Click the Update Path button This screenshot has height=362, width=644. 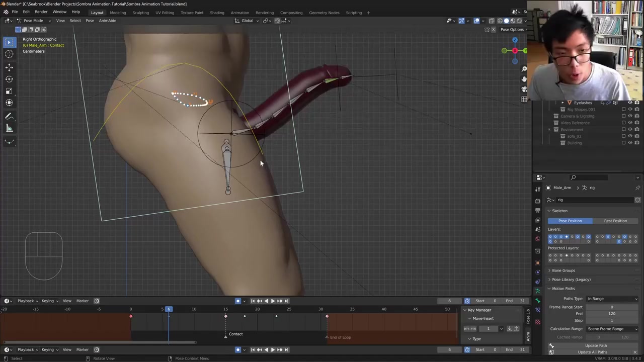(x=596, y=345)
